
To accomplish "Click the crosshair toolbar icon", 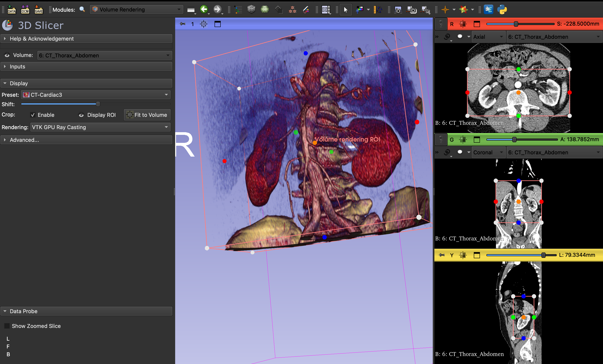I will [445, 10].
